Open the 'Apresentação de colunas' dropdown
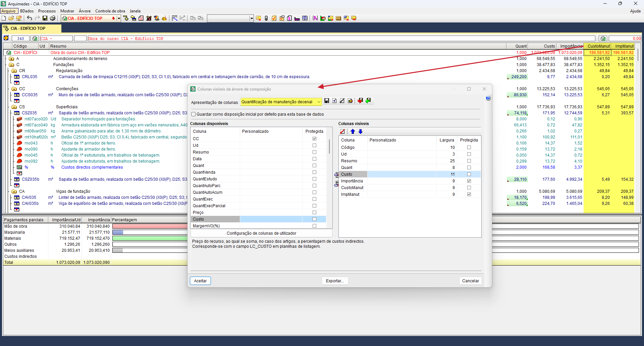644x346 pixels. click(318, 102)
